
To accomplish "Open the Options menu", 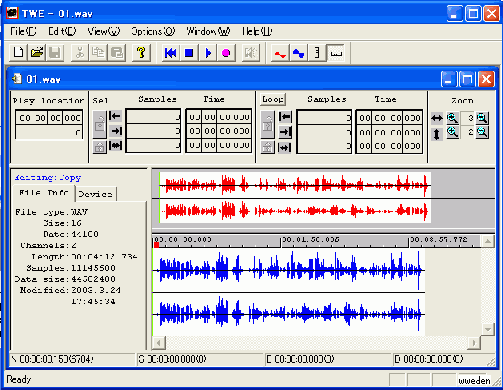I will tap(153, 31).
